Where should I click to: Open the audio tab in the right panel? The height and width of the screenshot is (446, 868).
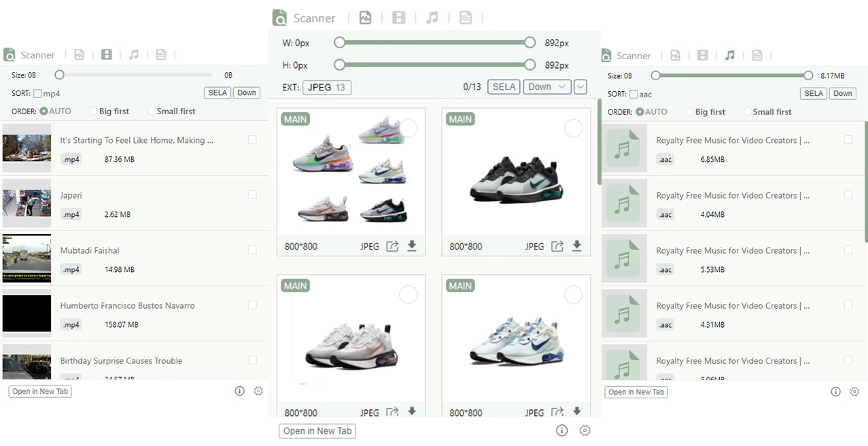point(730,56)
